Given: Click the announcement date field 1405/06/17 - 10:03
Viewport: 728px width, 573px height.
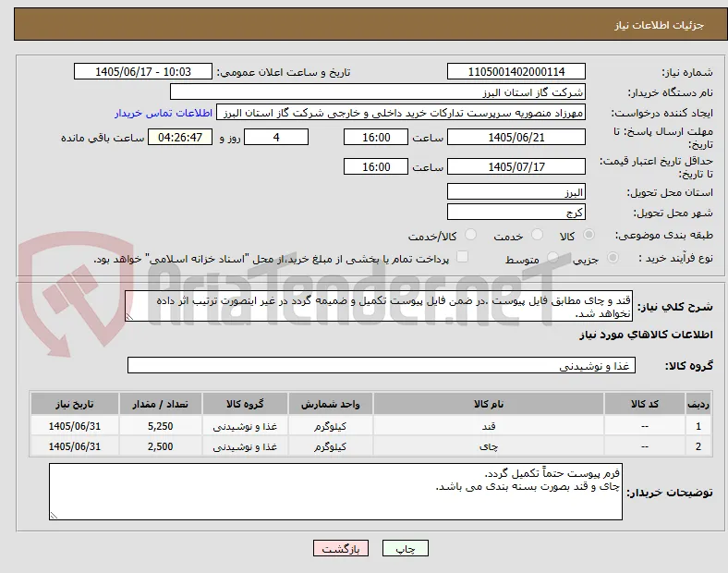Looking at the screenshot, I should tap(143, 71).
